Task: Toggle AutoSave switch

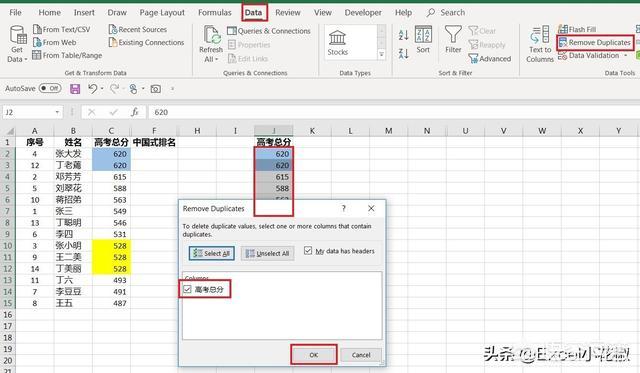Action: [x=50, y=88]
